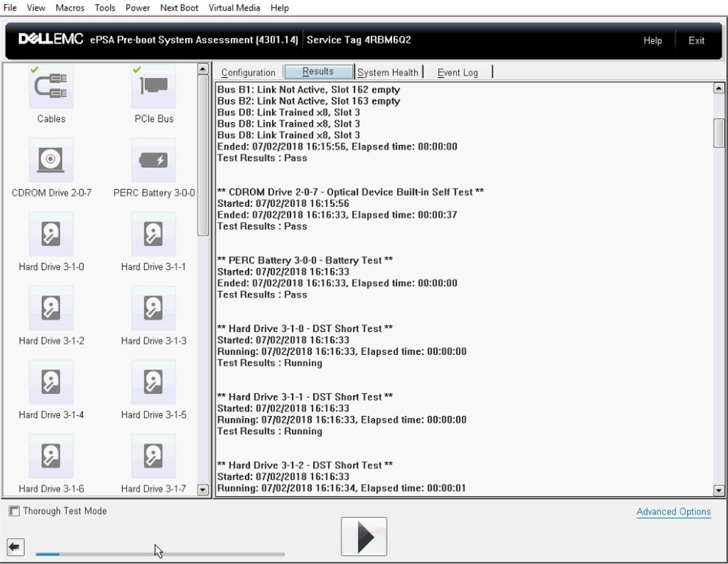Click Exit in the ePSA title bar
Viewport: 728px width, 564px height.
(x=697, y=41)
